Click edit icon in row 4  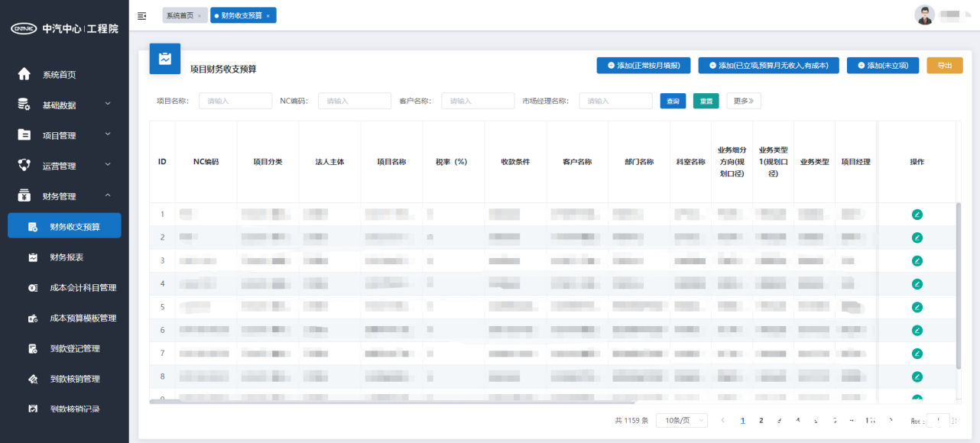coord(917,284)
